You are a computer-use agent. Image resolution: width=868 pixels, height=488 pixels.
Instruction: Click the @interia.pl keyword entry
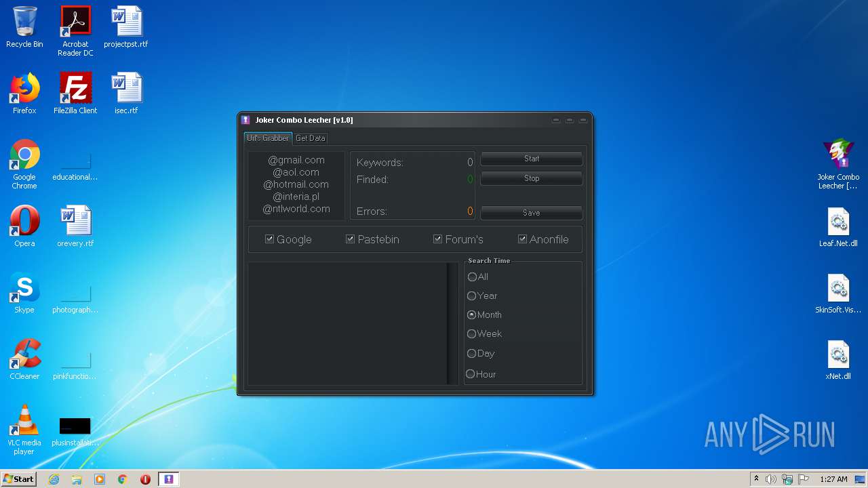click(296, 197)
